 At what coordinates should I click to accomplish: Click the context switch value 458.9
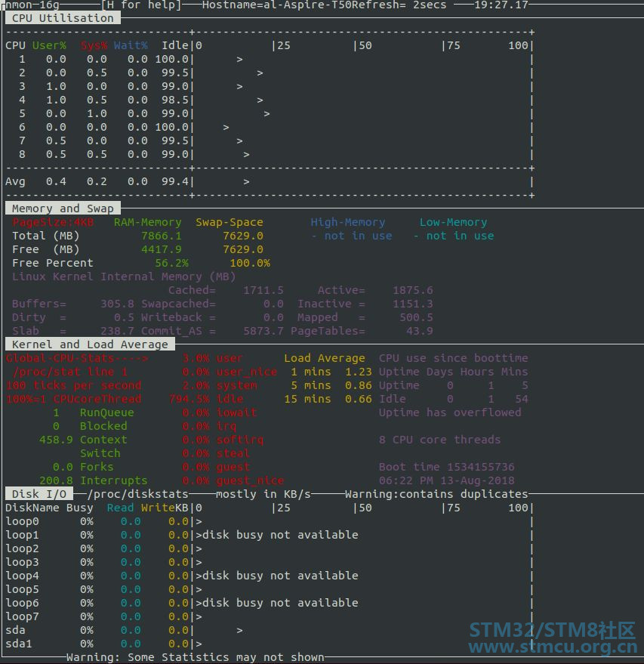[x=57, y=440]
